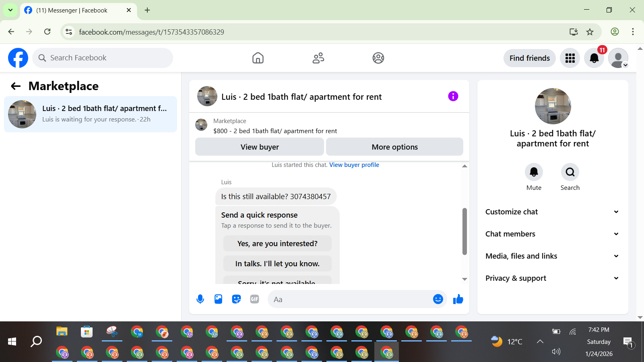This screenshot has height=362, width=644.
Task: Send a thumbs-up like
Action: [x=458, y=299]
